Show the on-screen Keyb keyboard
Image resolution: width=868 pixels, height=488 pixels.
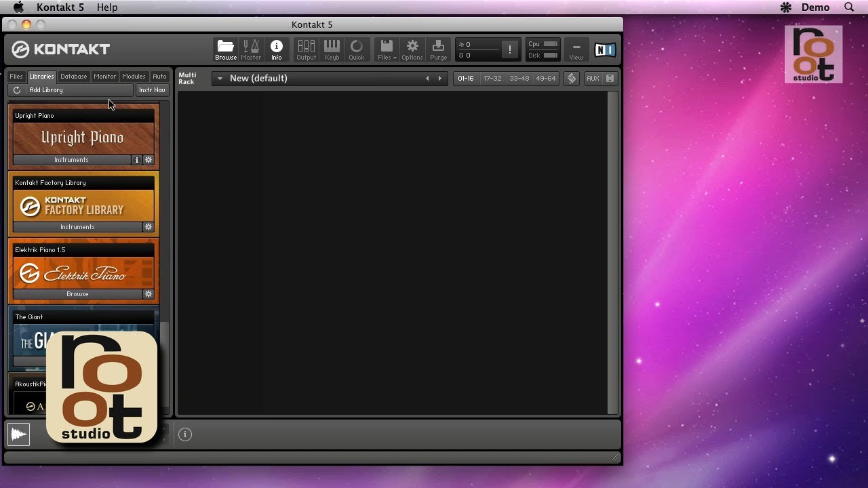coord(332,49)
